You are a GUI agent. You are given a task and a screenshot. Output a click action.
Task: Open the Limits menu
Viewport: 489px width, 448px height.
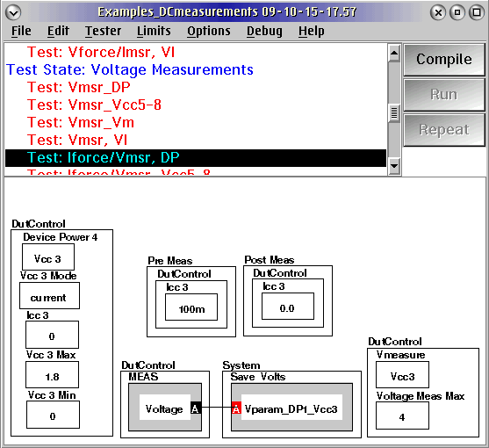point(154,31)
